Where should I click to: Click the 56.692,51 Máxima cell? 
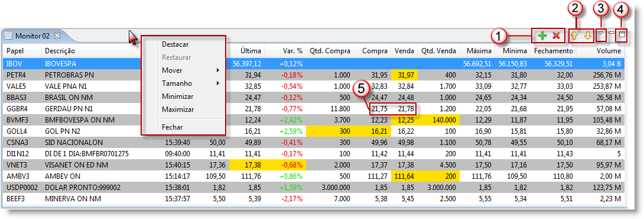[477, 64]
